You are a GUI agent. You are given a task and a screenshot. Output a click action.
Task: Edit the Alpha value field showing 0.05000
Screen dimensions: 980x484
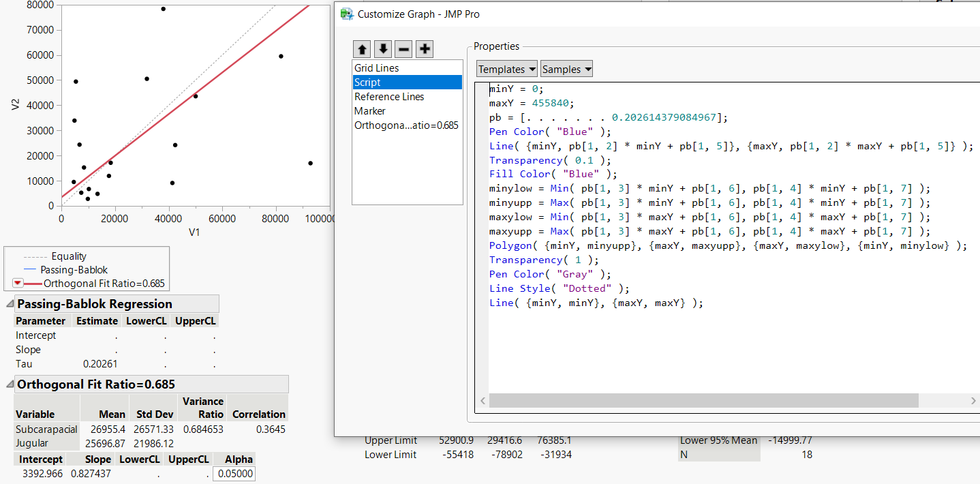(234, 473)
